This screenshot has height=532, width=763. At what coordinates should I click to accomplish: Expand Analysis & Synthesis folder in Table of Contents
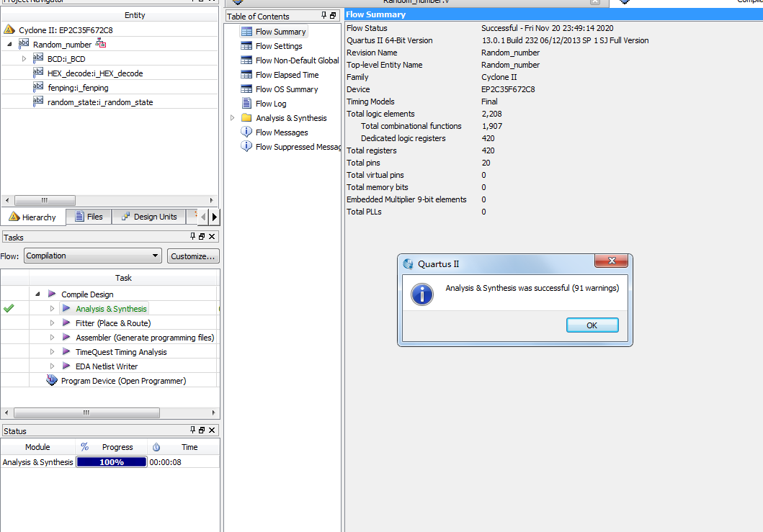[x=233, y=117]
